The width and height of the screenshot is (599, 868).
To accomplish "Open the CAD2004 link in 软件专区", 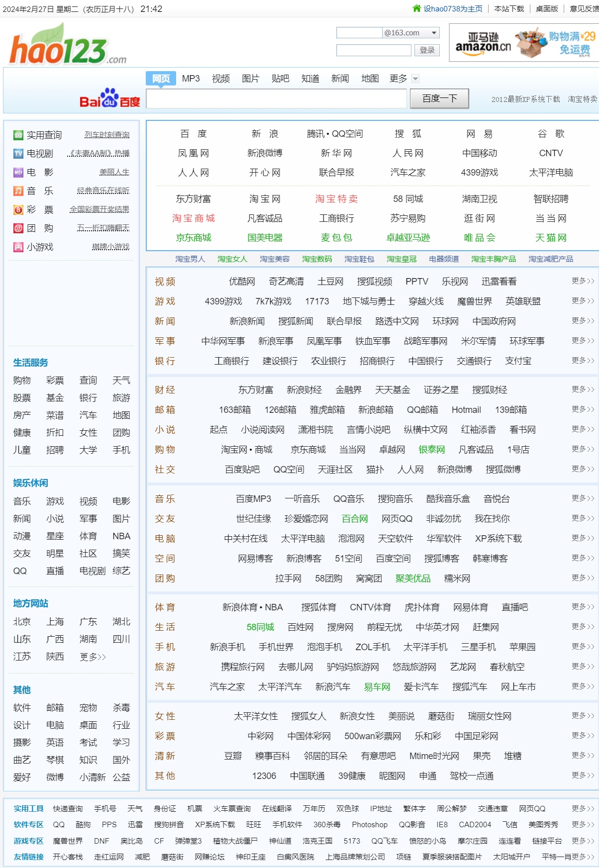I will click(475, 825).
